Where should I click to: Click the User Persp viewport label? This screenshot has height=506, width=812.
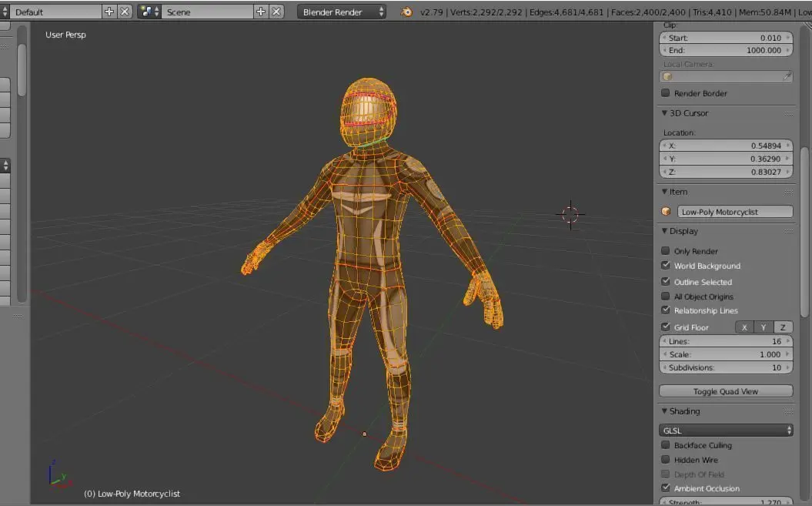(x=65, y=35)
